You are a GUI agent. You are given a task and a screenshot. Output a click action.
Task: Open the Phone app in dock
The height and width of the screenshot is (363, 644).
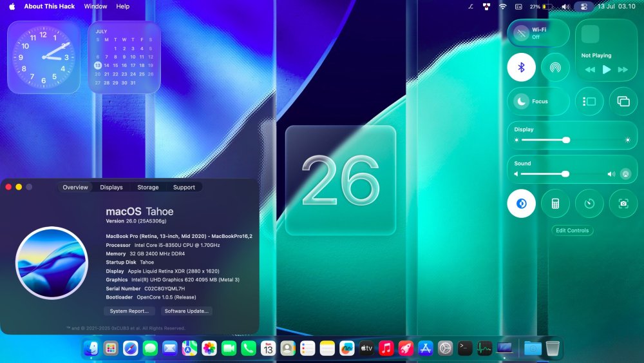point(249,349)
